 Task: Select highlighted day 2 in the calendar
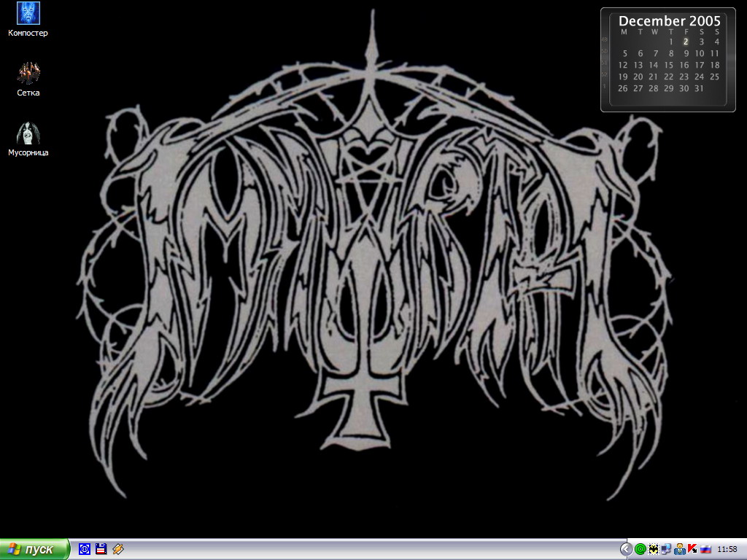tap(686, 42)
